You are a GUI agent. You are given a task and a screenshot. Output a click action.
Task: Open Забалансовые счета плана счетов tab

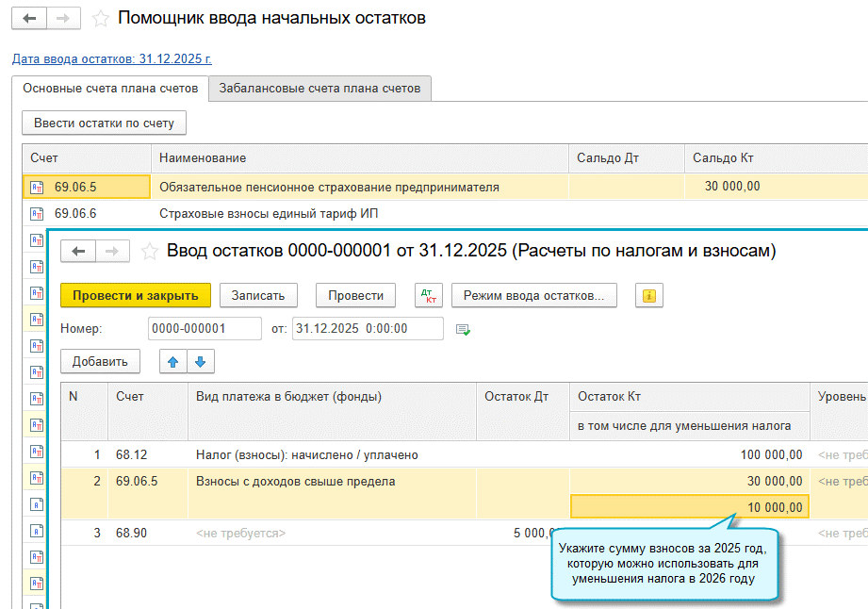pos(320,89)
